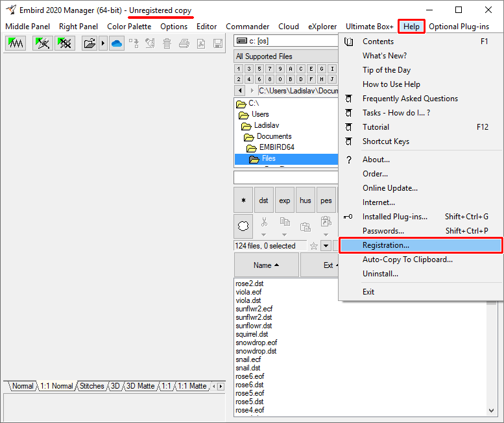The height and width of the screenshot is (423, 504).
Task: Switch to the 3D Matte preview tab
Action: pyautogui.click(x=140, y=386)
